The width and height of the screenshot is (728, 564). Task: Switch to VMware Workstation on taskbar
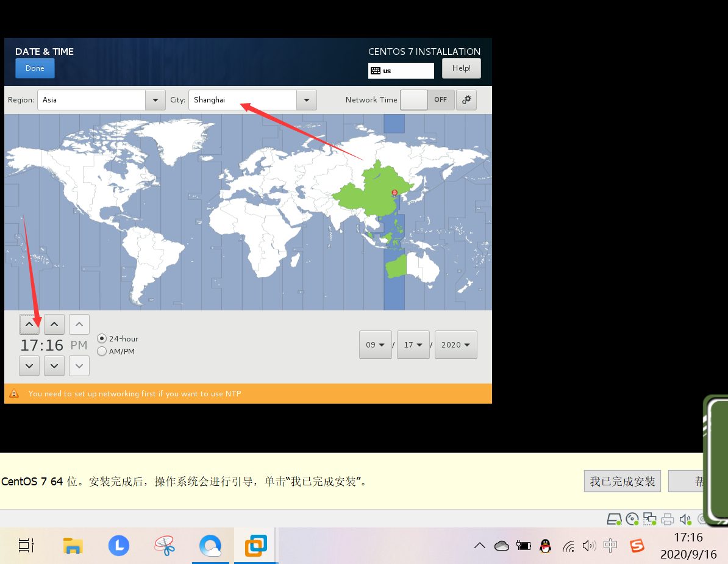coord(256,546)
